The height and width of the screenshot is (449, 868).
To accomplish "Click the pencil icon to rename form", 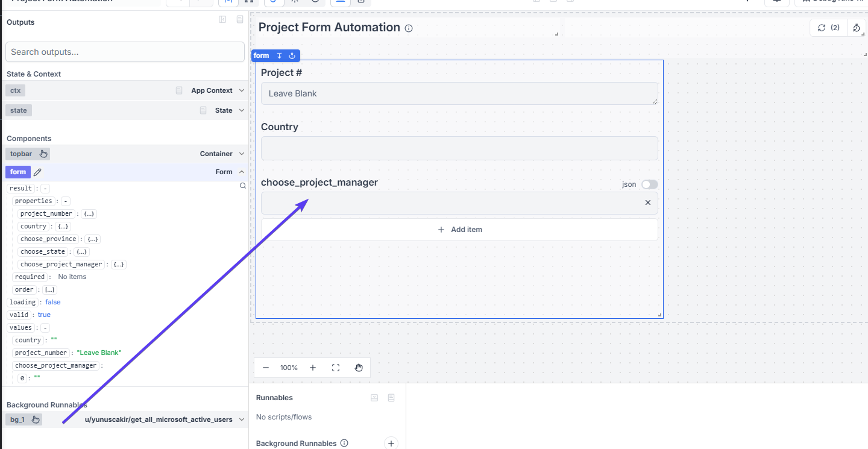I will click(x=37, y=172).
